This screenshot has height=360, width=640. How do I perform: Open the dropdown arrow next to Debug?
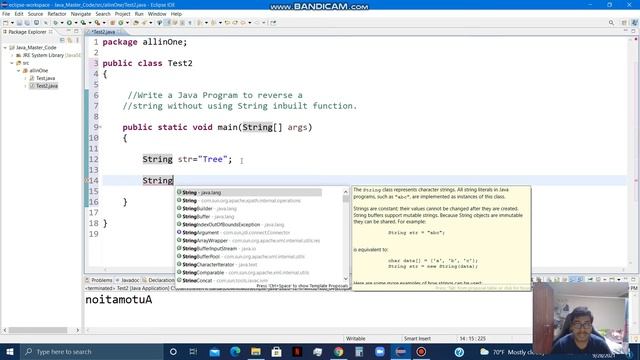[x=62, y=23]
